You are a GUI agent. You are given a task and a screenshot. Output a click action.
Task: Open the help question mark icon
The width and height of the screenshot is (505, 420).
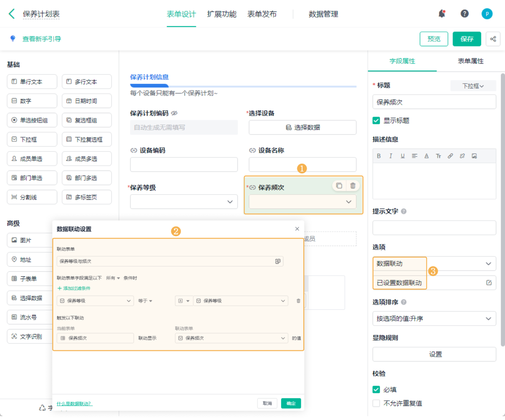465,13
